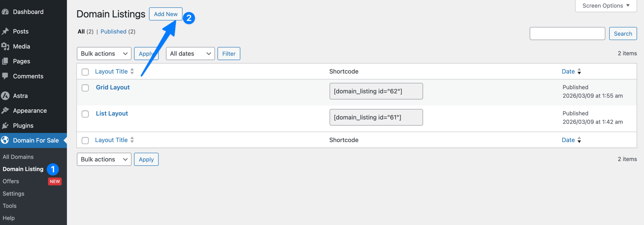Screen dimensions: 644x225
Task: Click the top Date column header
Action: point(568,72)
